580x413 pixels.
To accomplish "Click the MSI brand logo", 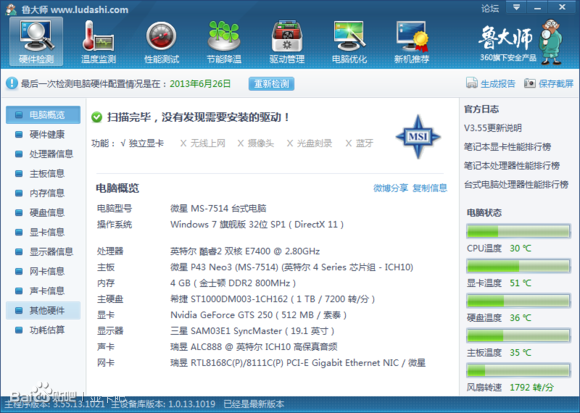I will (418, 136).
